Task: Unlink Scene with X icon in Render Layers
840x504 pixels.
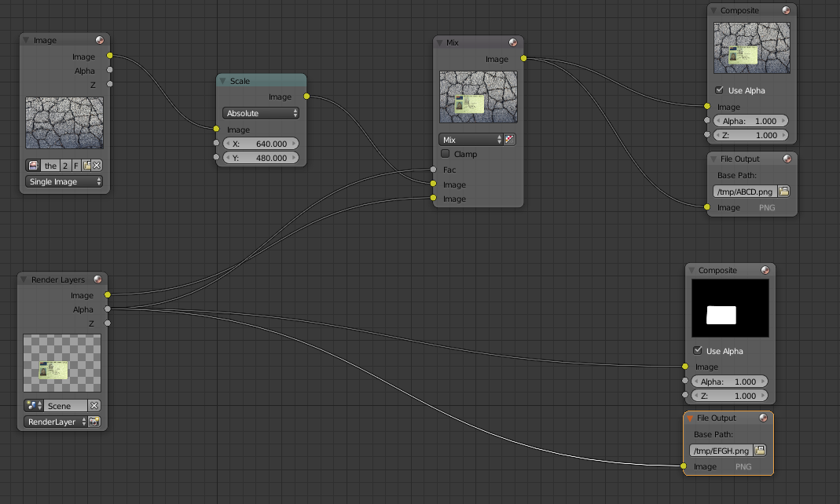Action: pos(94,406)
